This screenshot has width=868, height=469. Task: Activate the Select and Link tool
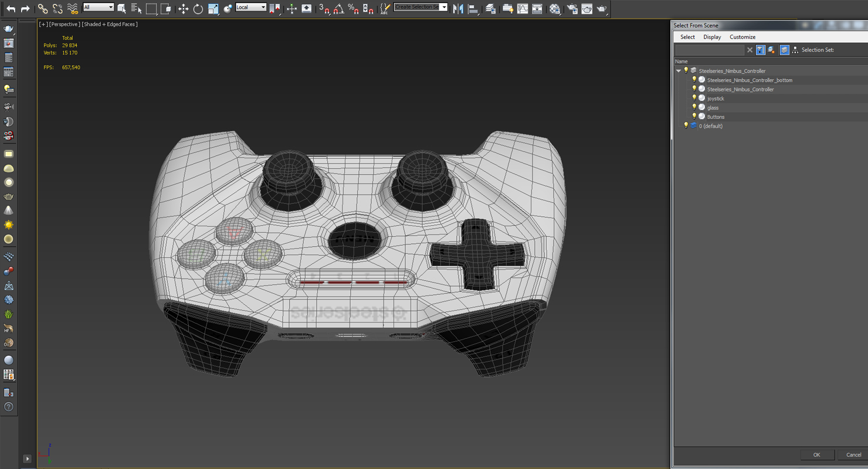43,9
